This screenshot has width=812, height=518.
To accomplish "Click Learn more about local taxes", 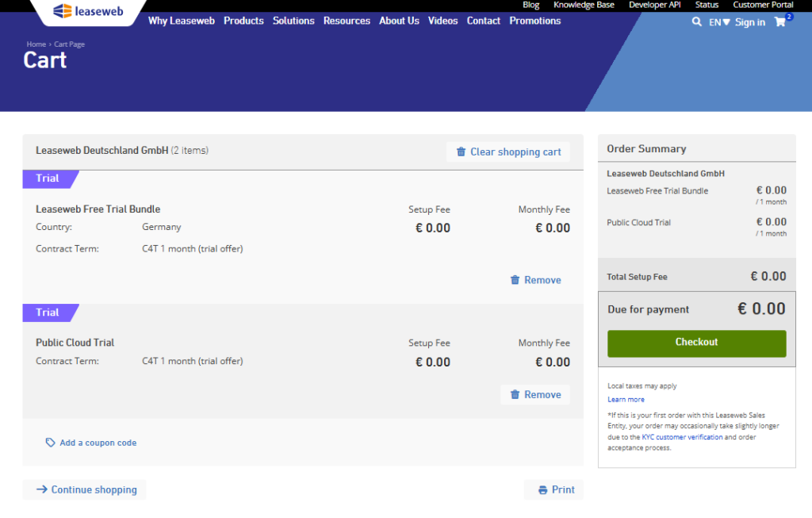I will tap(626, 399).
